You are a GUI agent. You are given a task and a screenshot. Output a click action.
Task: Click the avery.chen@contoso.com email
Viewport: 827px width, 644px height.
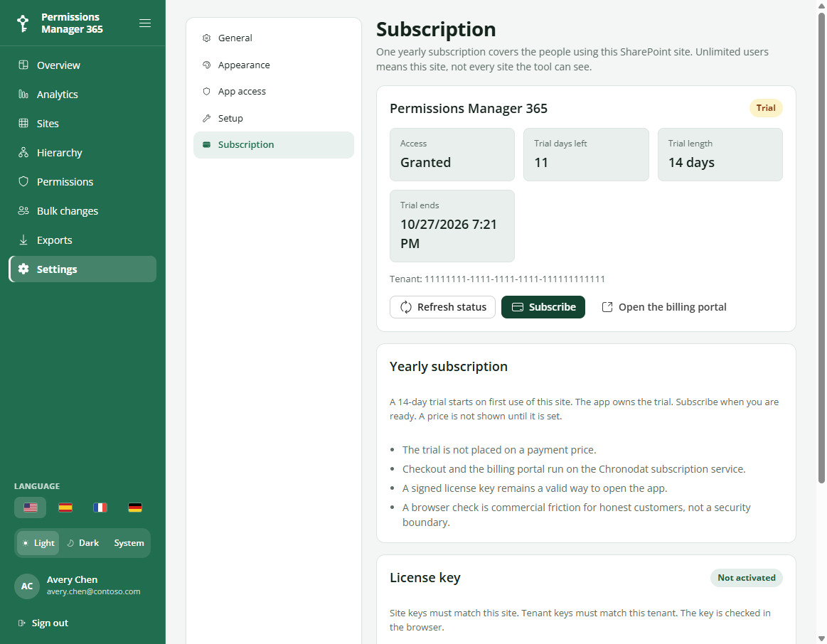(x=93, y=591)
